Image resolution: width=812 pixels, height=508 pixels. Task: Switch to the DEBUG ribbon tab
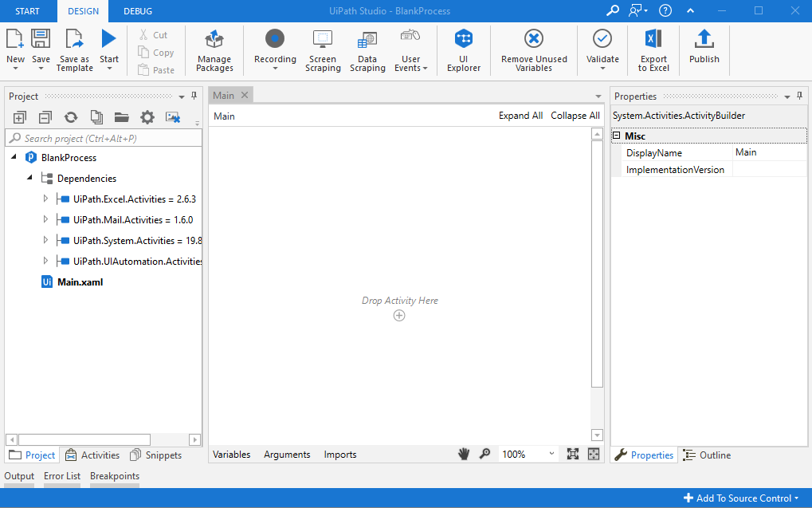138,11
